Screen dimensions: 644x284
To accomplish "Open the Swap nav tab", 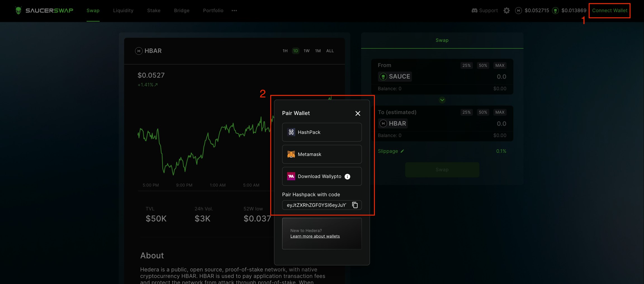I will coord(93,10).
